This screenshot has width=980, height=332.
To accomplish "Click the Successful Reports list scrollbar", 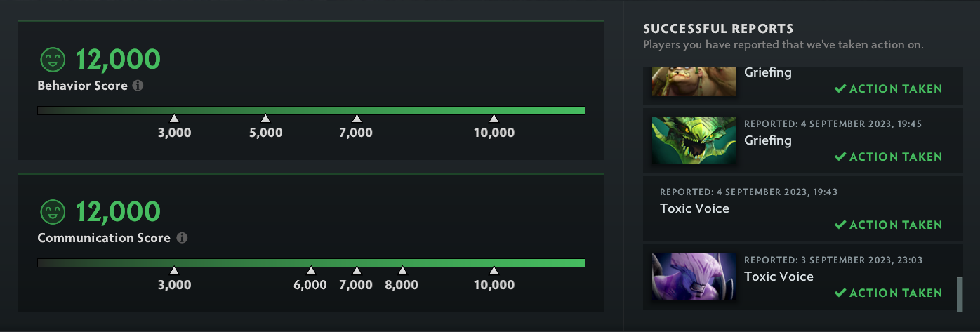I will (x=959, y=295).
